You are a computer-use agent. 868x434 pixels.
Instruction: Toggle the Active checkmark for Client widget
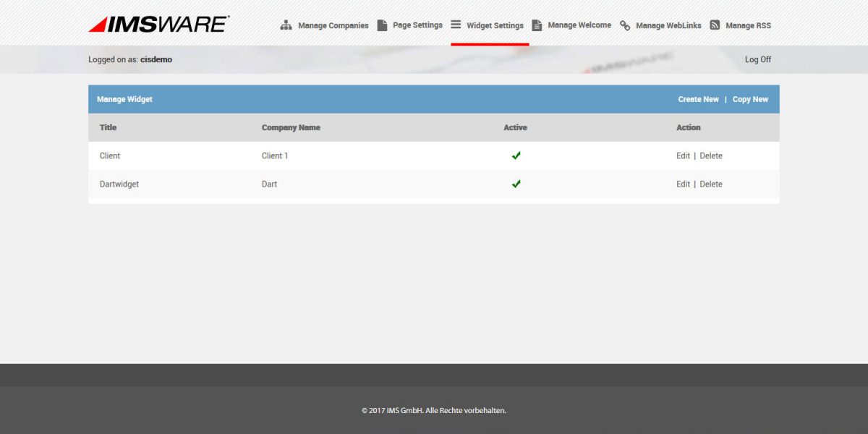516,155
